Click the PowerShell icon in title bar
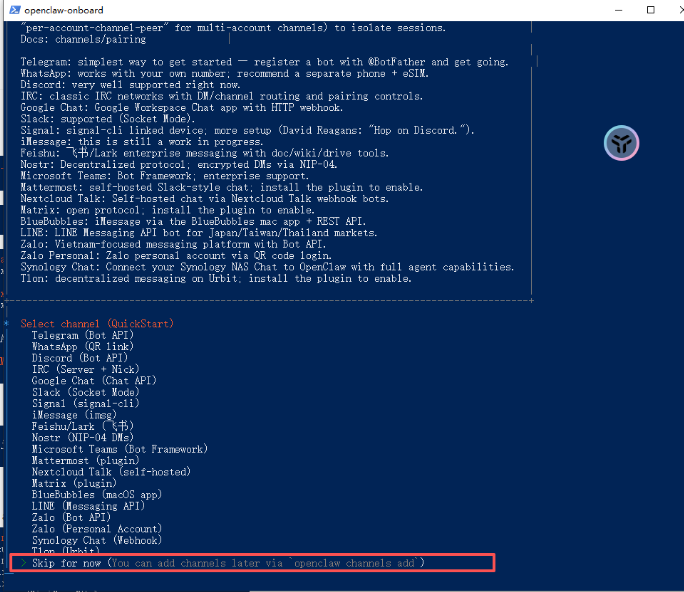 (15, 10)
